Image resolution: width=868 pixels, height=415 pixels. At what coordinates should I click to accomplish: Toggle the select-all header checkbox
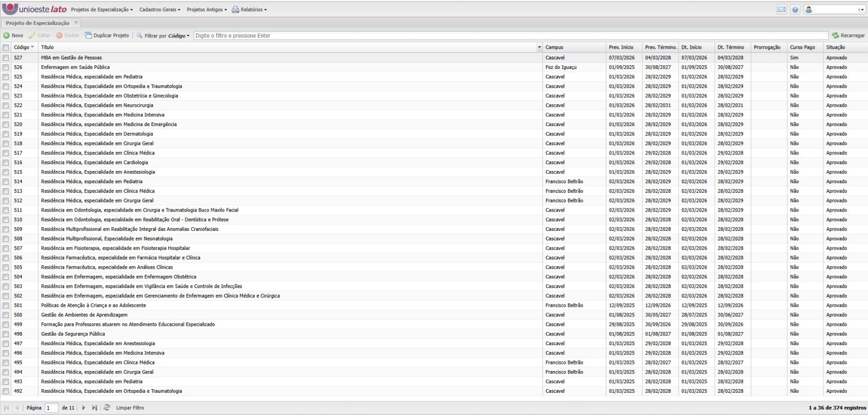pyautogui.click(x=6, y=47)
